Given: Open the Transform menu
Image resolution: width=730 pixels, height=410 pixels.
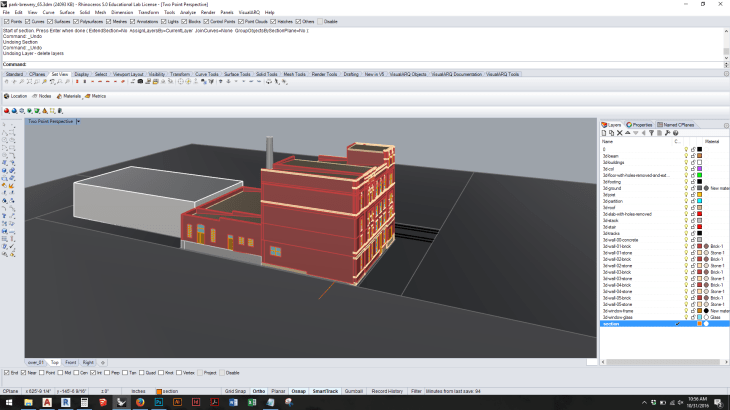Looking at the screenshot, I should click(x=148, y=12).
